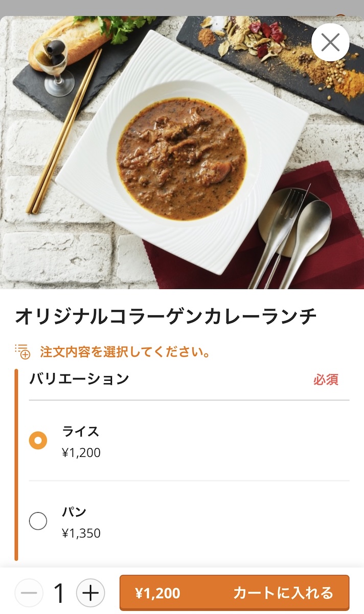Decrease quantity with the minus button
Screen dimensions: 364x614
(29, 593)
